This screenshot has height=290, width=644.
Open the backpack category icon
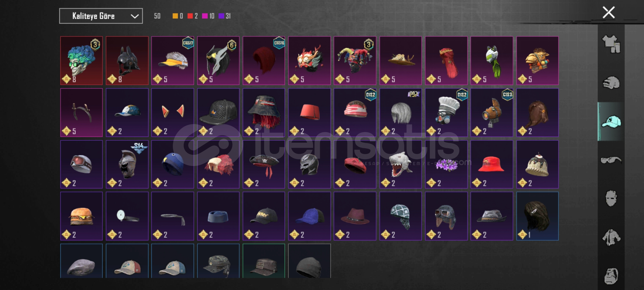click(x=611, y=276)
